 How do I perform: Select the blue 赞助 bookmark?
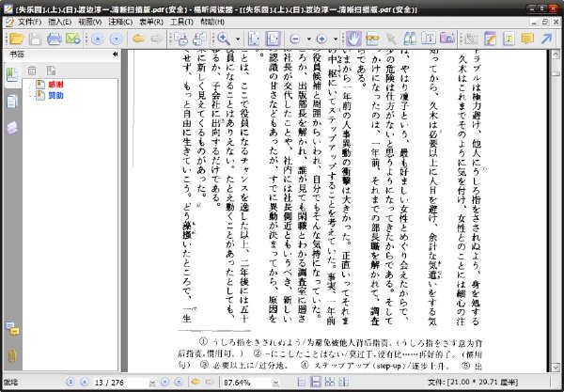tap(55, 95)
